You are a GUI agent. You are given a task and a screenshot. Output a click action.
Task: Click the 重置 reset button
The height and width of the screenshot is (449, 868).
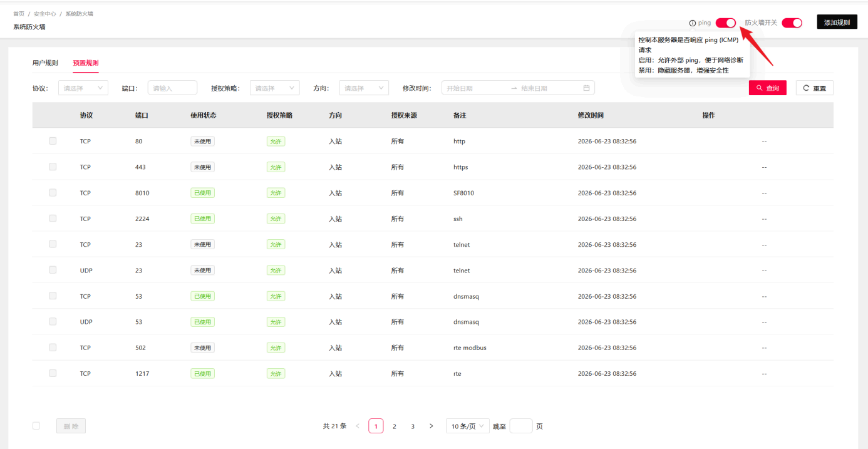pos(815,88)
